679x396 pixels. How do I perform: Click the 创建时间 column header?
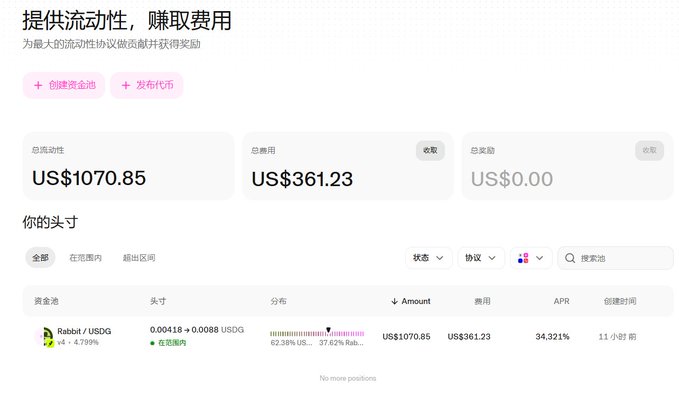tap(620, 301)
